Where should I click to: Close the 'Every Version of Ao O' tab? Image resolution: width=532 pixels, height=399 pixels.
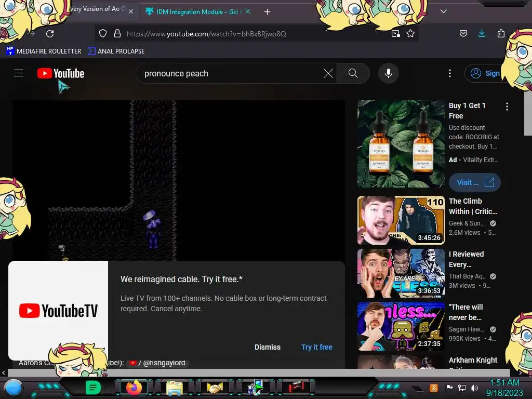point(131,11)
